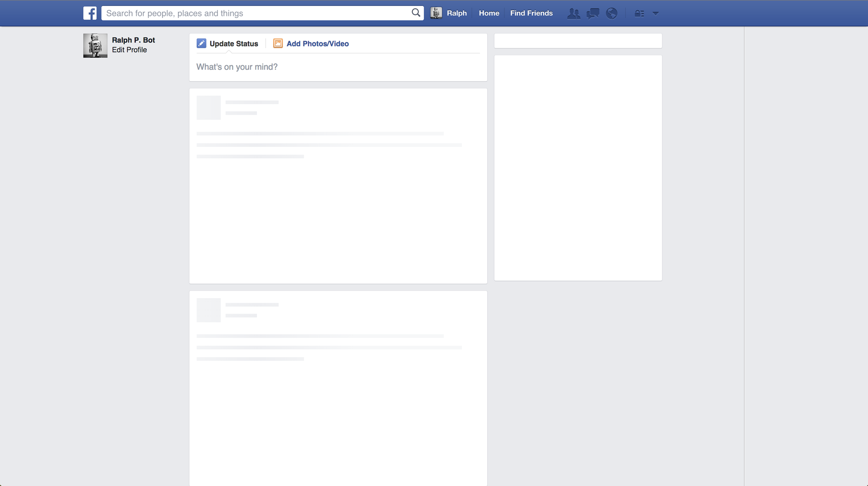Toggle the Update Status tab
This screenshot has width=868, height=486.
click(228, 44)
